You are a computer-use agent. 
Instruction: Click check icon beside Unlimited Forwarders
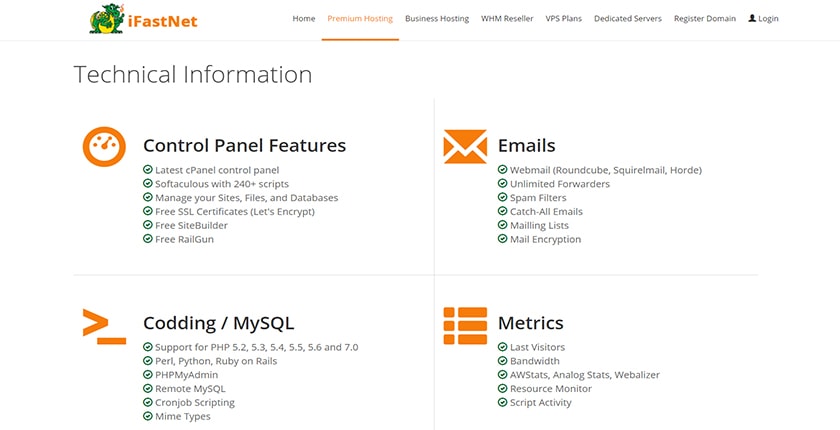coord(502,184)
